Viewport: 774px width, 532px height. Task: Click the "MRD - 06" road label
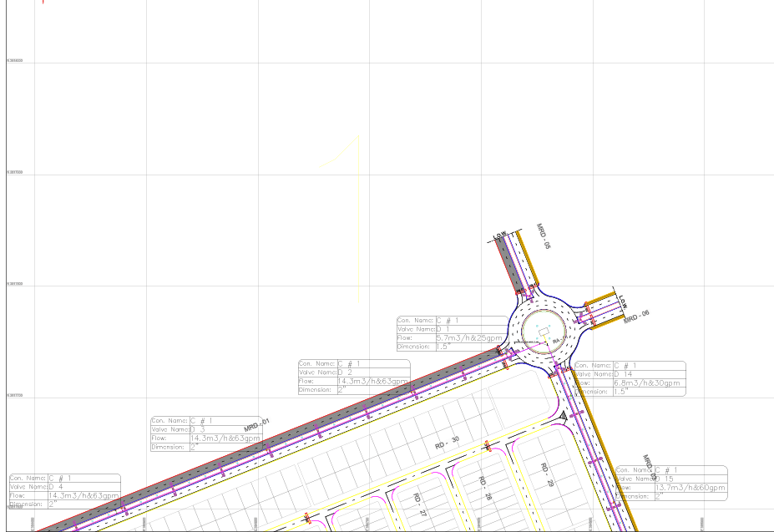coord(637,317)
